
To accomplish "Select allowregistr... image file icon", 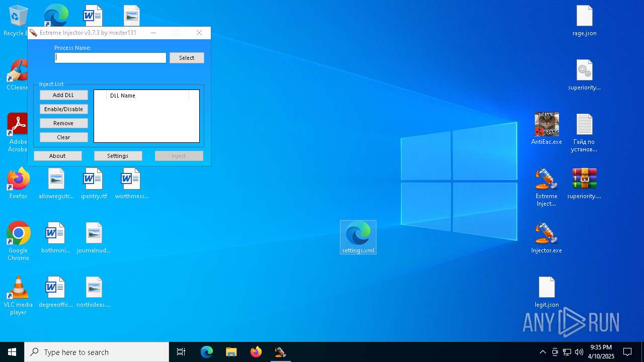I will 56,184.
